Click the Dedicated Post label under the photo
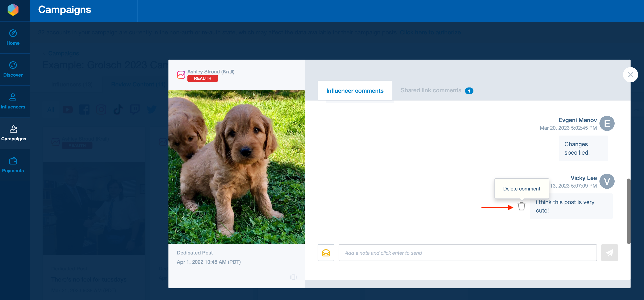This screenshot has width=644, height=300. click(x=195, y=253)
